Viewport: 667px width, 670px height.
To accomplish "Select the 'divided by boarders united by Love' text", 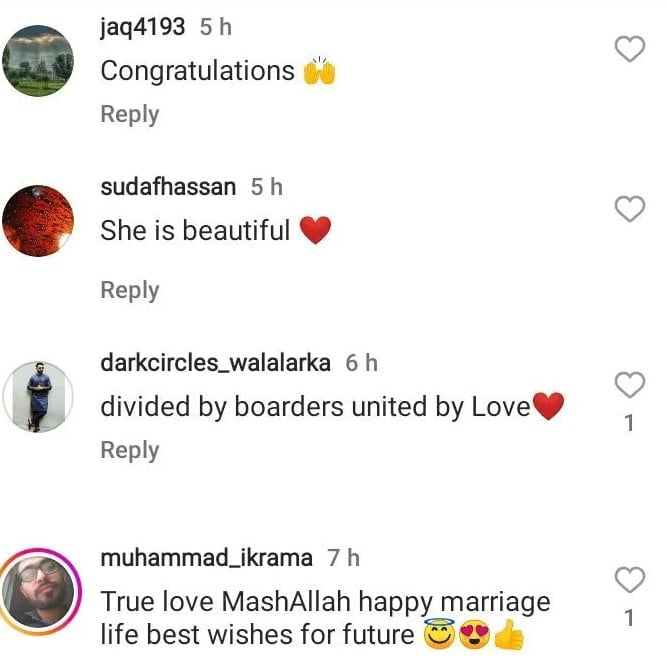I will [315, 406].
